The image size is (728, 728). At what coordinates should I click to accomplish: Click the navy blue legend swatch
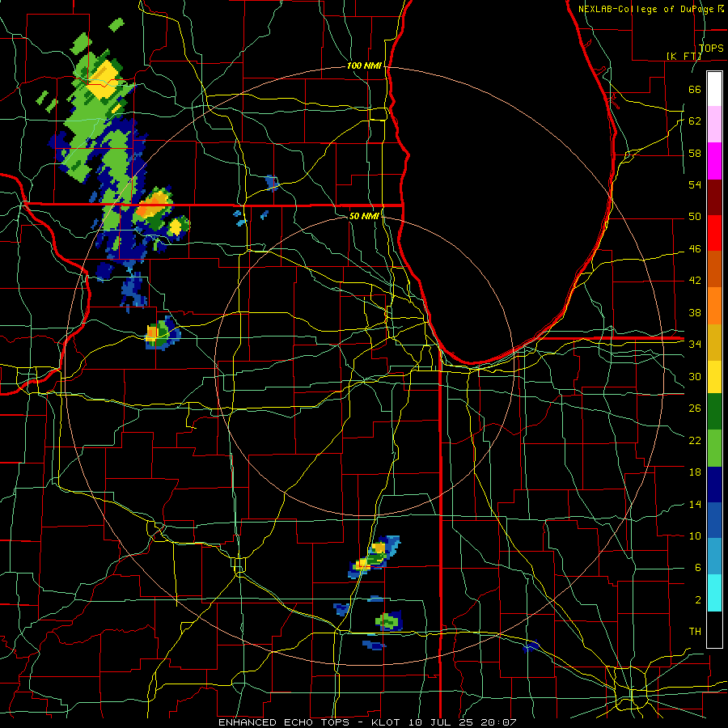coord(714,485)
